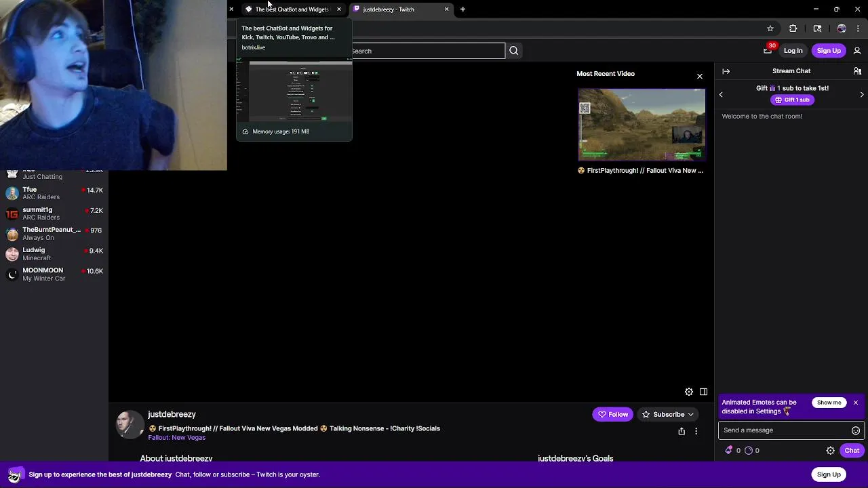Bookmark this page with the star icon
Screen dimensions: 868x488
point(770,28)
